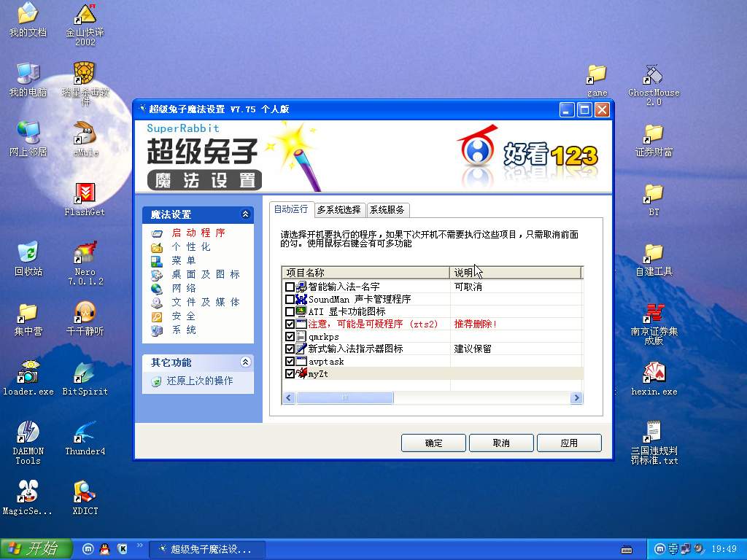
Task: Open the 安全 settings icon
Action: point(157,316)
